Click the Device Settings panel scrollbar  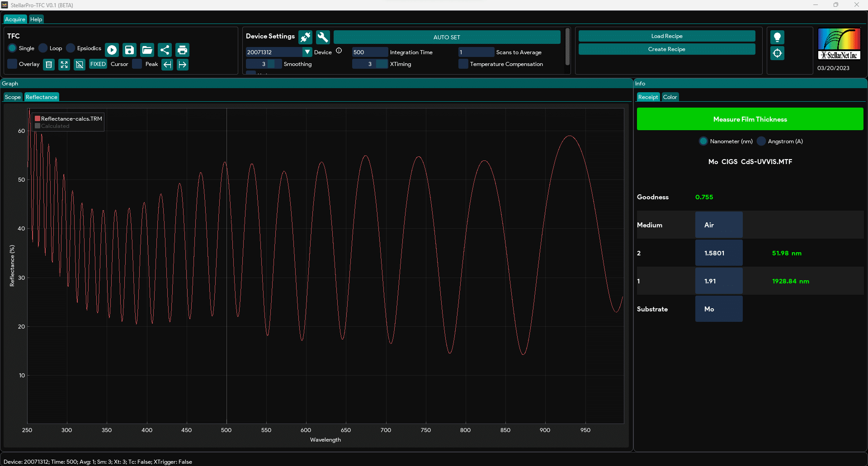(x=567, y=47)
